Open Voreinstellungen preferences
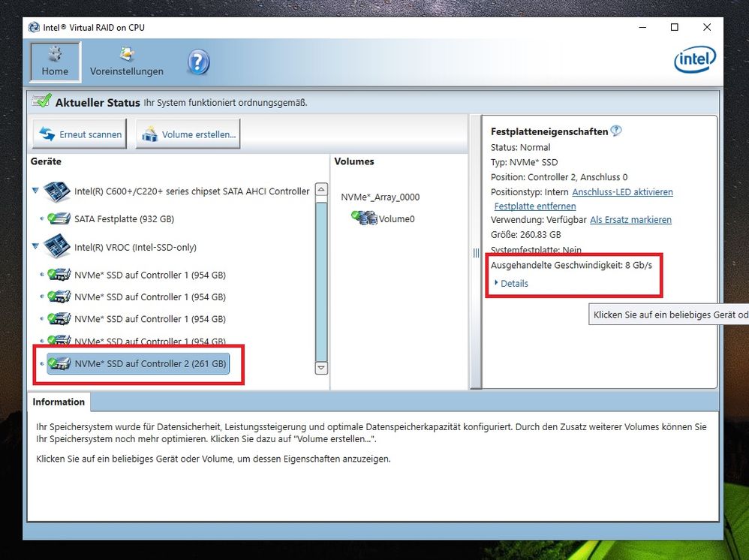 click(127, 62)
